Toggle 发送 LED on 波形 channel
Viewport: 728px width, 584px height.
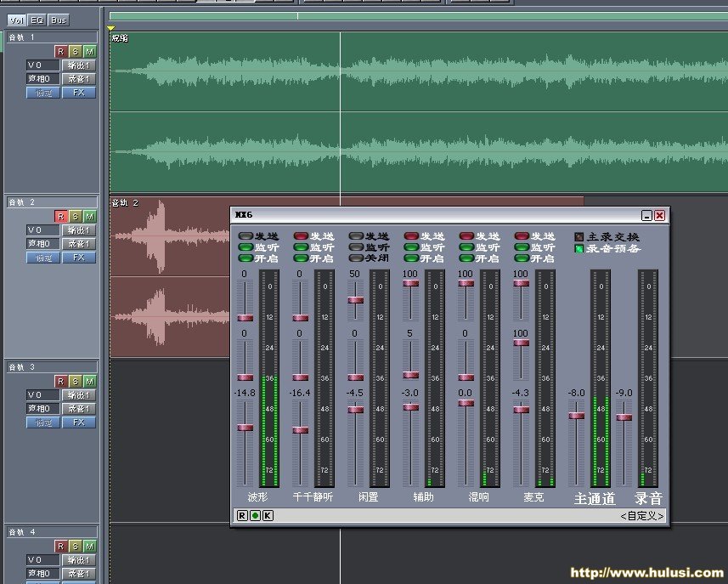point(245,236)
